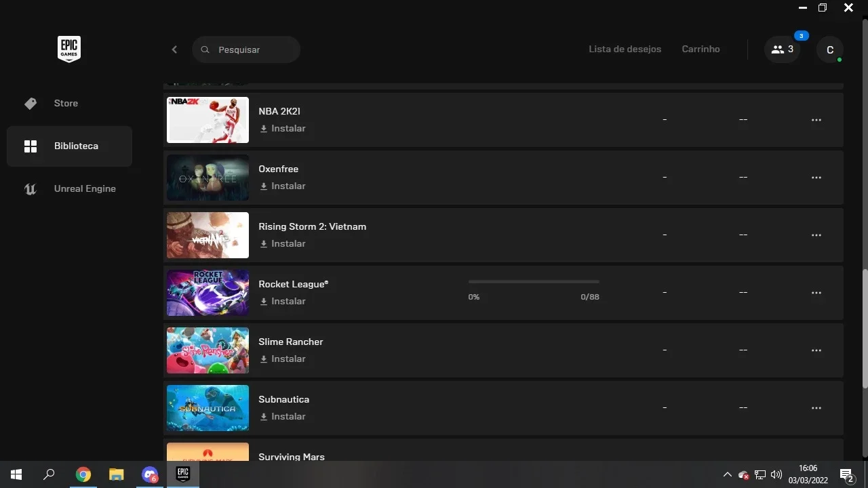
Task: Open Google Chrome from taskbar
Action: click(x=83, y=474)
